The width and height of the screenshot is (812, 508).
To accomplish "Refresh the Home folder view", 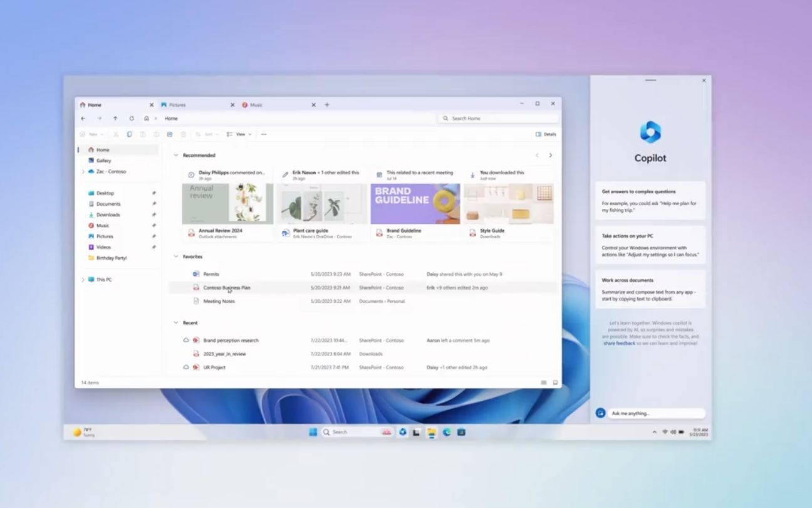I will 132,119.
